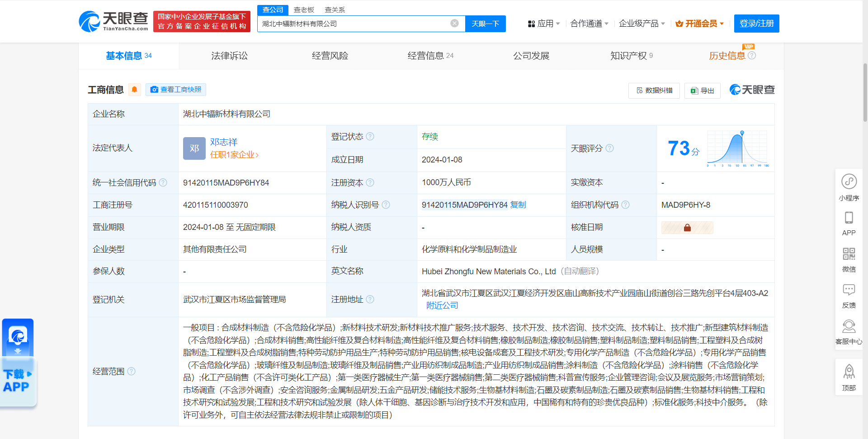Screen dimensions: 868x439
Task: Click 复制 to copy taxpayer ID
Action: click(518, 205)
